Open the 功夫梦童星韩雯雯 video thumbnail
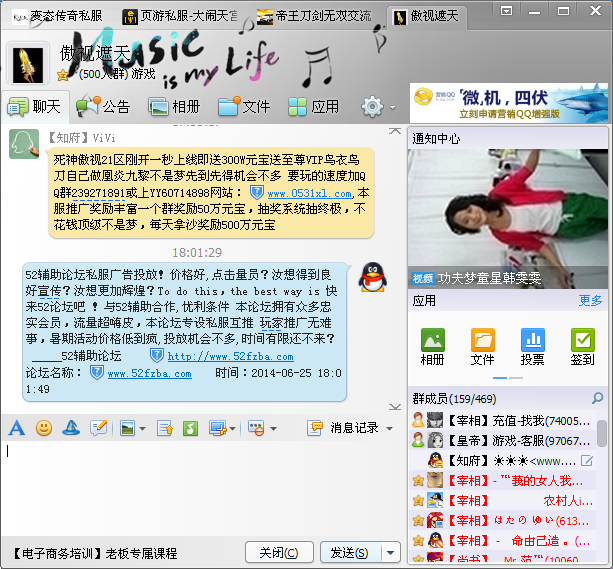 508,219
